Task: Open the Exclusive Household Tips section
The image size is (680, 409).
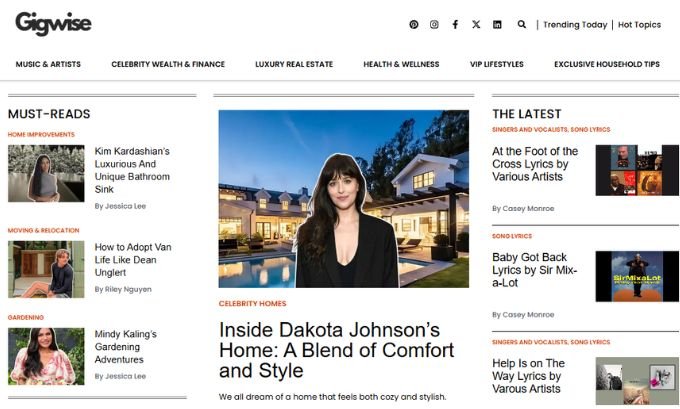Action: pyautogui.click(x=607, y=64)
